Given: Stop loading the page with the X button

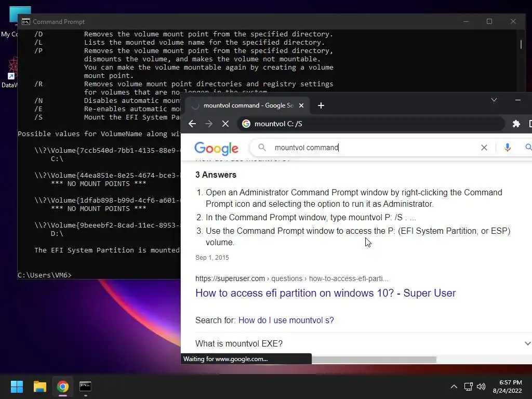Looking at the screenshot, I should 225,124.
